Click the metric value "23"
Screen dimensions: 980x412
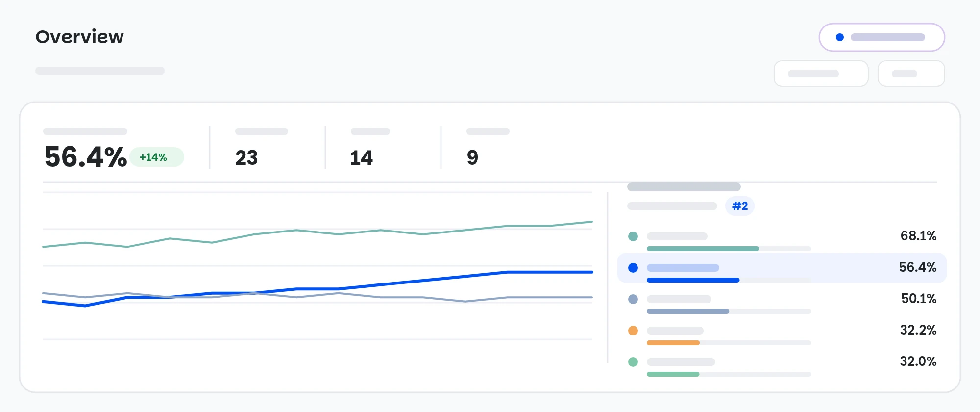coord(246,157)
